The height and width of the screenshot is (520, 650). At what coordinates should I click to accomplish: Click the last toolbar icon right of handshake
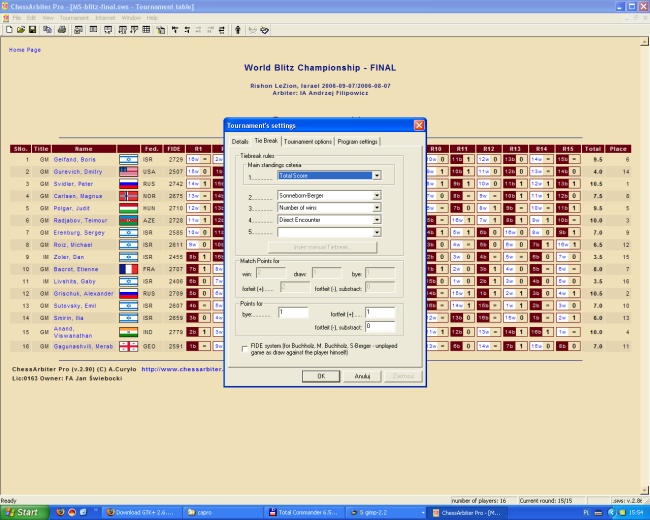(x=264, y=30)
